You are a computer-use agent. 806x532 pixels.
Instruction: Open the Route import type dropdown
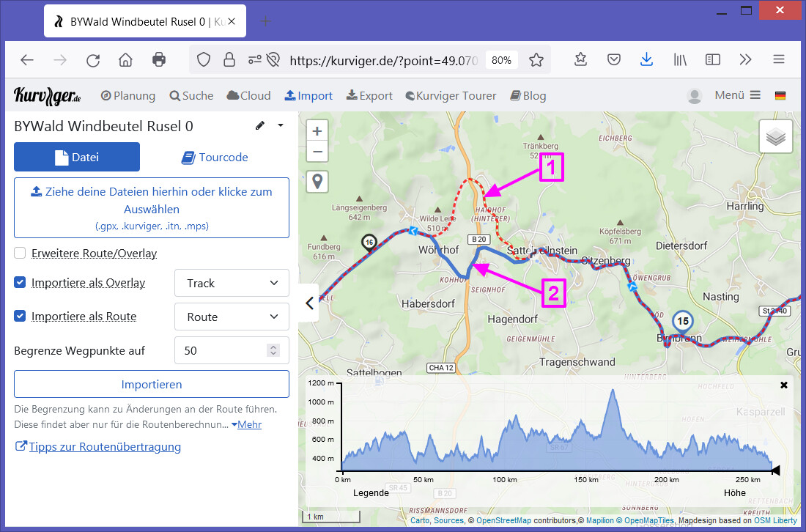tap(232, 317)
